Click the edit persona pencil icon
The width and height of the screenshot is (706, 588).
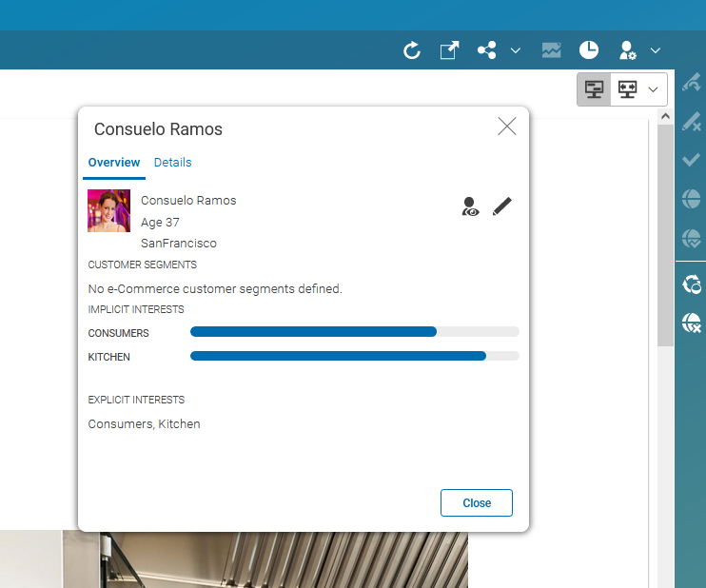(x=502, y=206)
